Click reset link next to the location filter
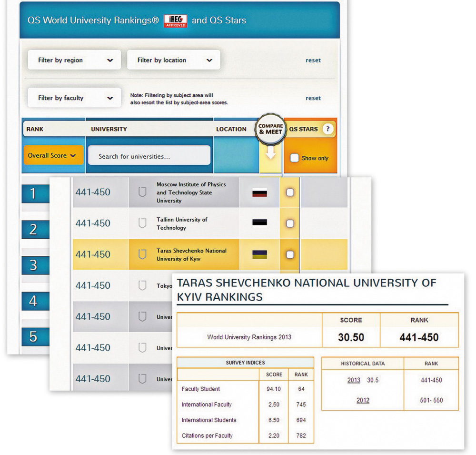Viewport: 476px width, 455px height. pyautogui.click(x=313, y=60)
